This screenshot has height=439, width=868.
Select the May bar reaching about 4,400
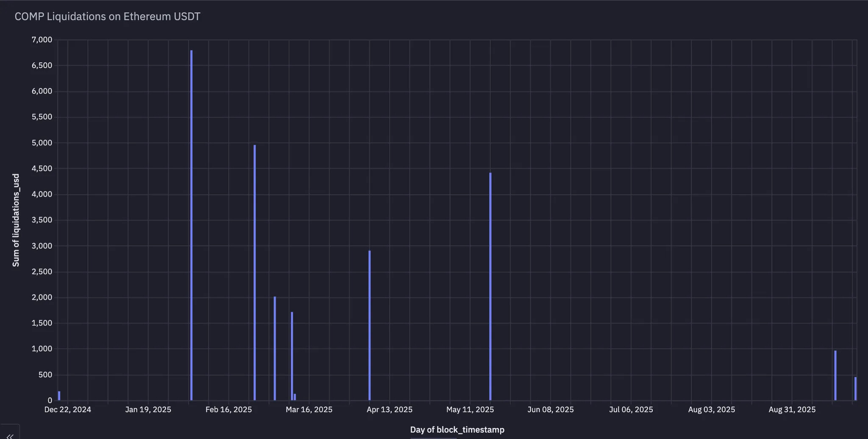click(490, 286)
